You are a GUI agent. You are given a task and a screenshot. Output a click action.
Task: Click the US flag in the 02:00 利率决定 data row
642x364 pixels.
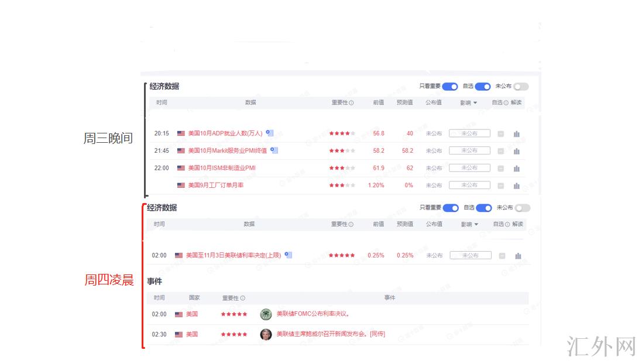click(x=178, y=256)
